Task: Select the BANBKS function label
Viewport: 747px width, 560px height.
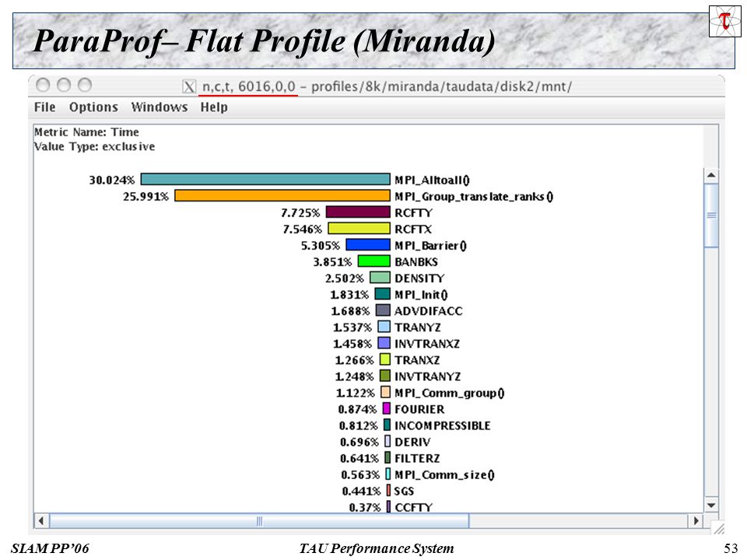Action: [x=416, y=262]
